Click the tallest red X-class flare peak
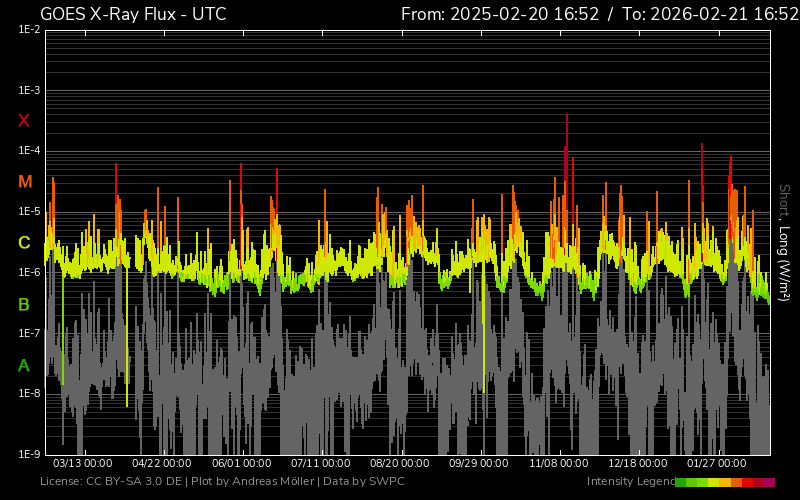Image resolution: width=800 pixels, height=500 pixels. click(x=567, y=120)
